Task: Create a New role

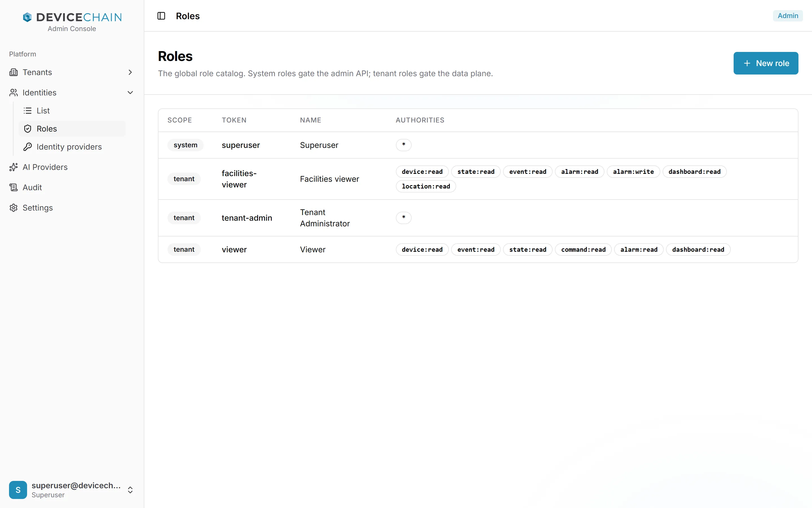Action: (766, 63)
